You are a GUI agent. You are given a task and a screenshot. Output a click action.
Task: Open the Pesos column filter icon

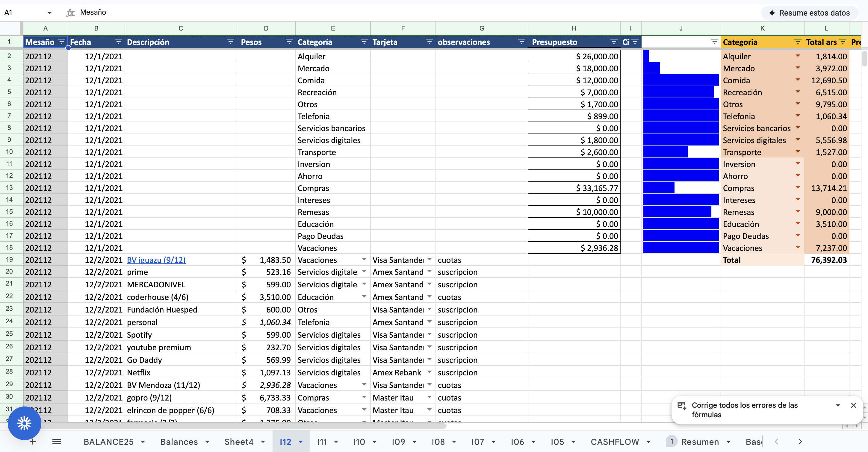(289, 42)
